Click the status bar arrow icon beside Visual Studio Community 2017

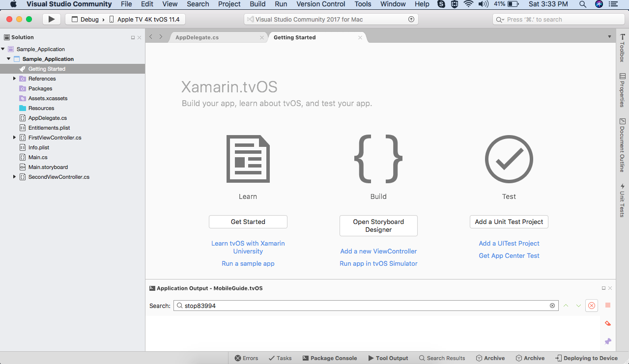pyautogui.click(x=411, y=20)
